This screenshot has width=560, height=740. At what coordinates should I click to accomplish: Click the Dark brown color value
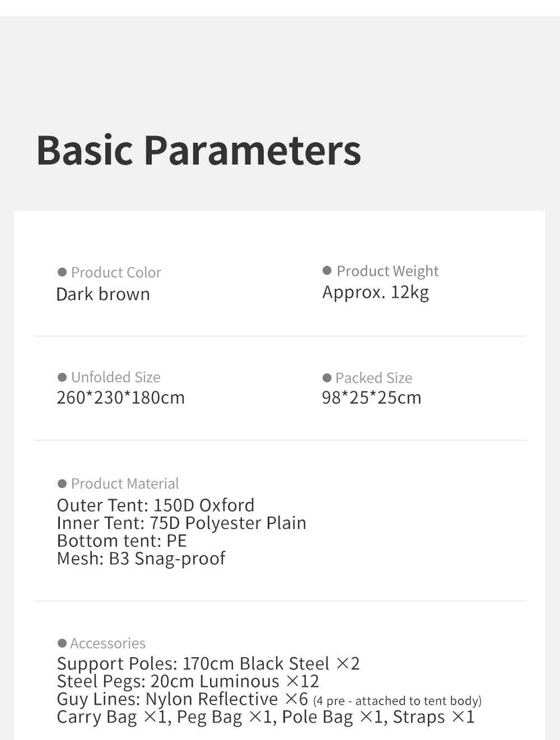tap(103, 294)
